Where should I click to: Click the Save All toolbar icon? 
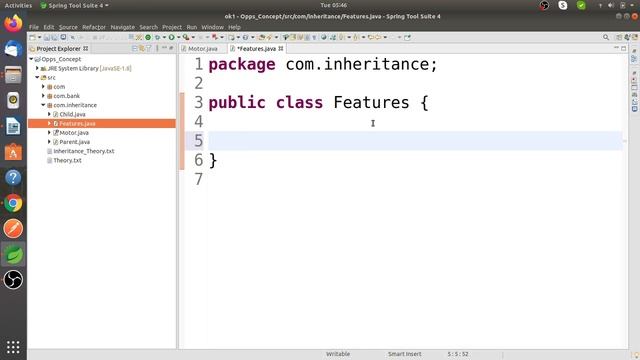click(x=54, y=37)
